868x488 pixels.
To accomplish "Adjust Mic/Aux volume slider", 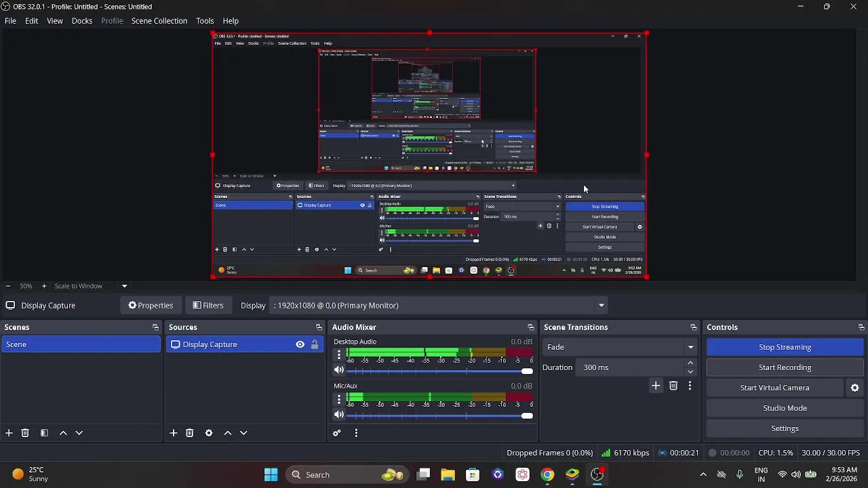I will click(440, 415).
